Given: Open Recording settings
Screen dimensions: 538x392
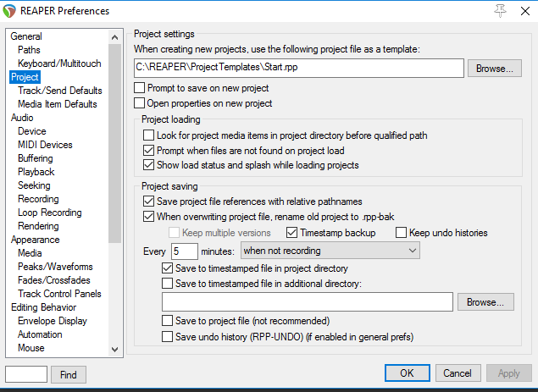Looking at the screenshot, I should (x=38, y=199).
